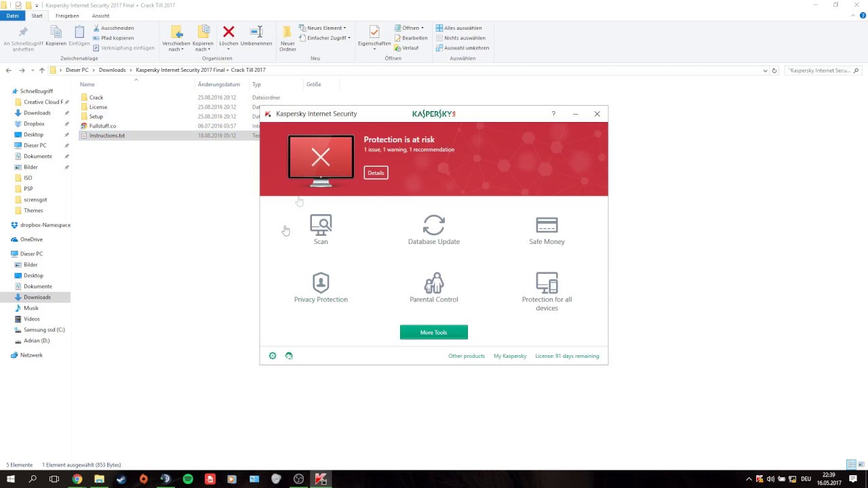Click Pfad kopieren in the ribbon
868x488 pixels.
(x=113, y=38)
